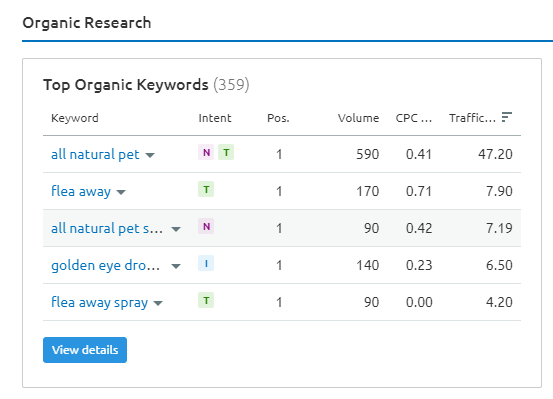The image size is (553, 399).
Task: Click the T intent badge for 'all natural pet'
Action: click(226, 152)
